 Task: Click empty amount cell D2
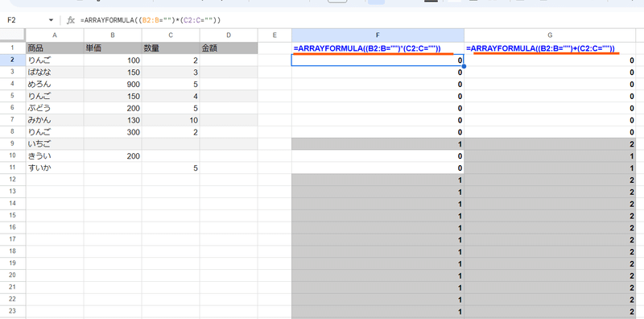[x=229, y=60]
